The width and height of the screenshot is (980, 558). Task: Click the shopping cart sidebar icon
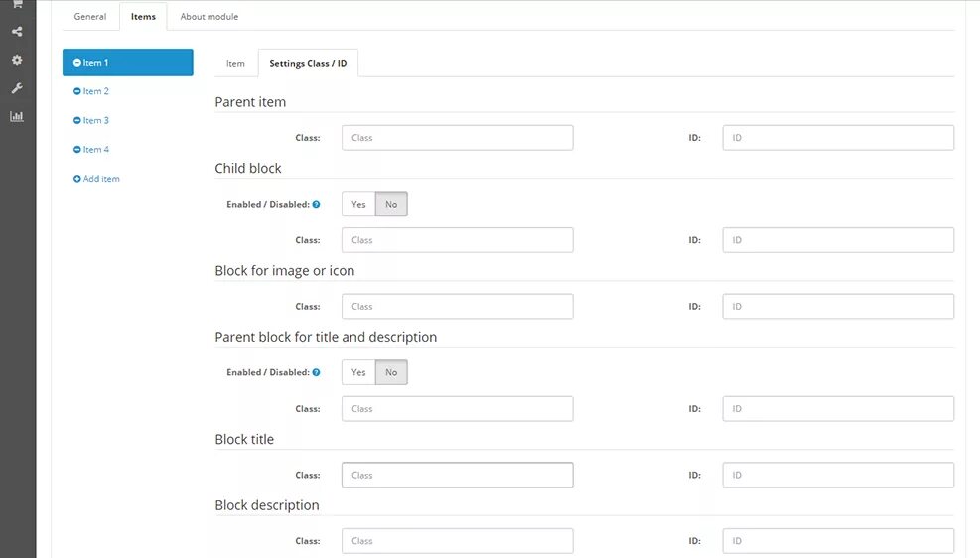click(x=17, y=4)
